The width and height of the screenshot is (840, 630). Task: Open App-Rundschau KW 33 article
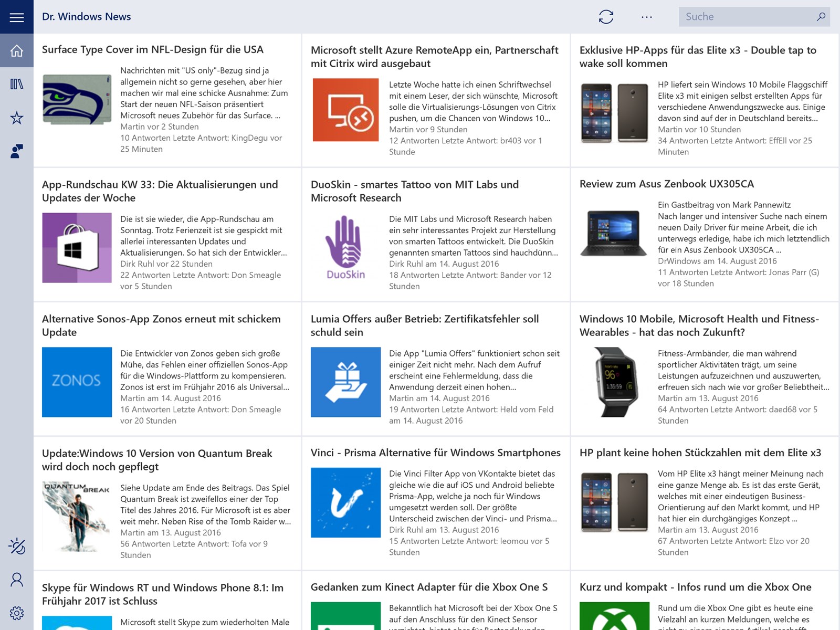160,191
